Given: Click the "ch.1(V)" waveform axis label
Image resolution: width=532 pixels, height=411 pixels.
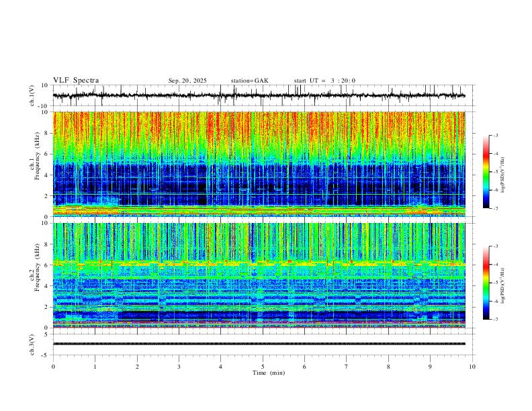Looking at the screenshot, I should [x=32, y=95].
